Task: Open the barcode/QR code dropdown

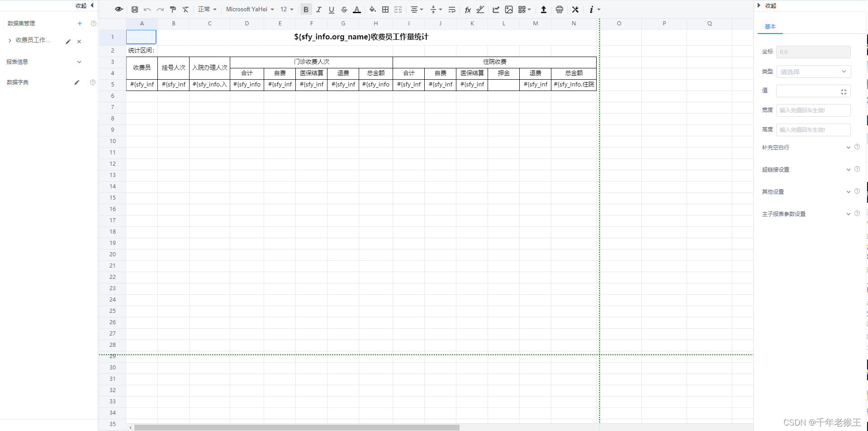Action: click(x=524, y=9)
